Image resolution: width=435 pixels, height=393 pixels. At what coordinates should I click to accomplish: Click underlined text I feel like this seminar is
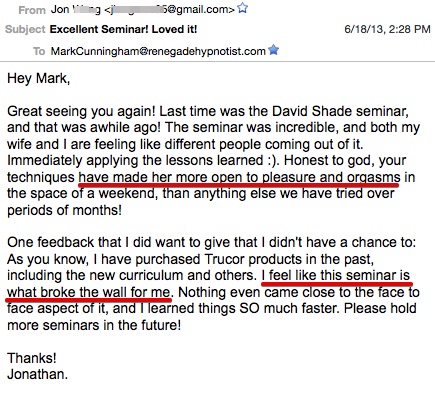point(336,276)
